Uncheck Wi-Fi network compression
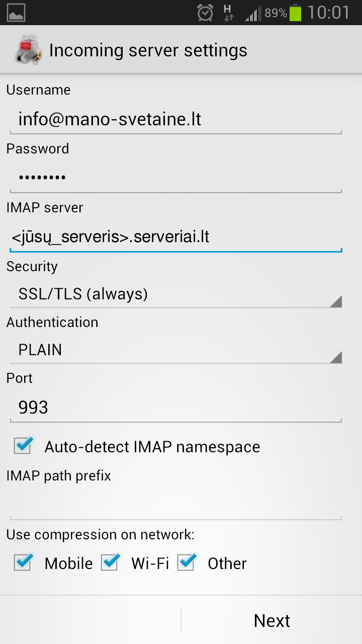The image size is (362, 644). tap(110, 562)
